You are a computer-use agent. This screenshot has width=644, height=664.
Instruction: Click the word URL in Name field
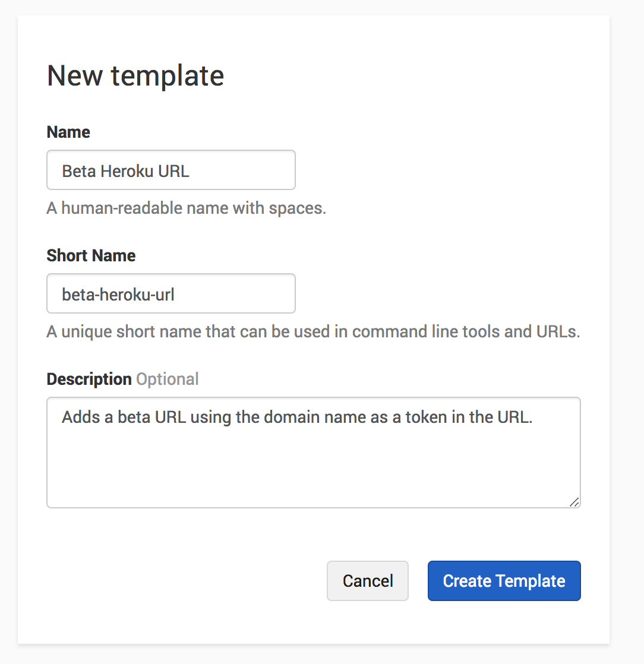tap(173, 172)
